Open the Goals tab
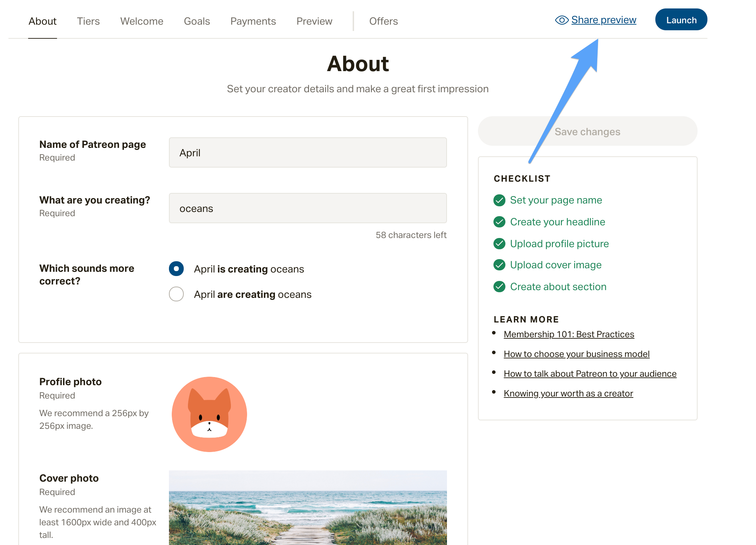 (197, 21)
